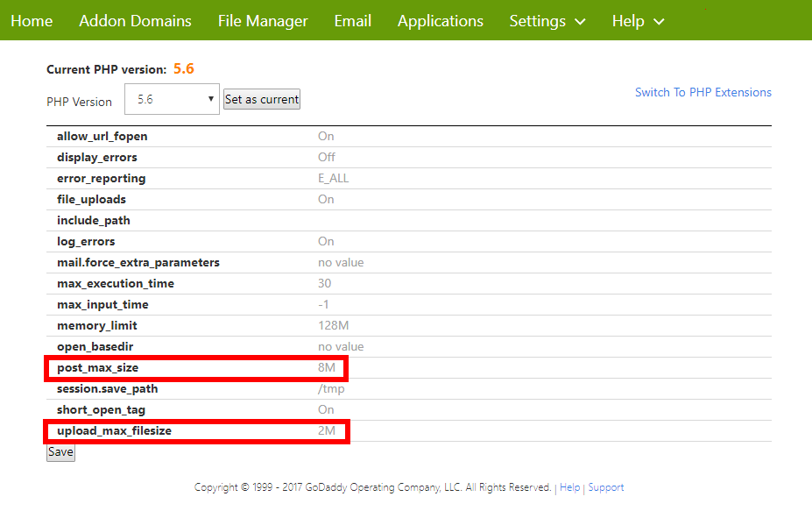This screenshot has height=518, width=812.
Task: Click the Set as current button
Action: [261, 99]
